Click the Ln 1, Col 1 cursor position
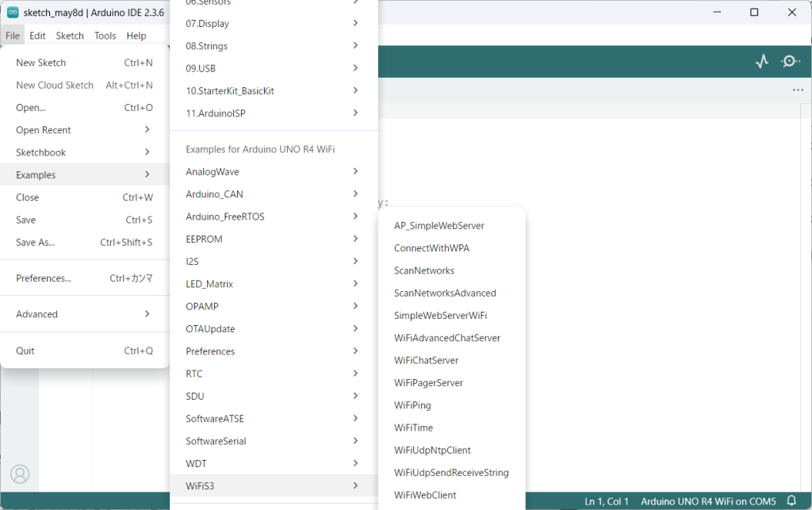 (607, 501)
